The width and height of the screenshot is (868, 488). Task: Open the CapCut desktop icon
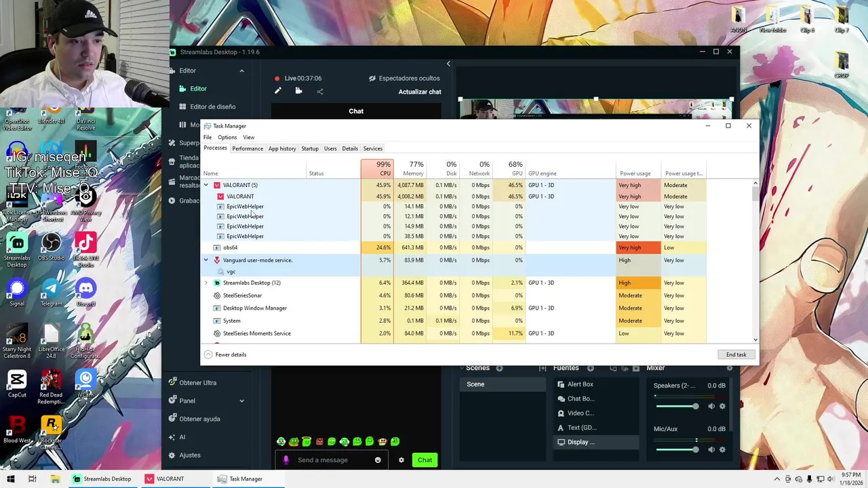coord(17,384)
